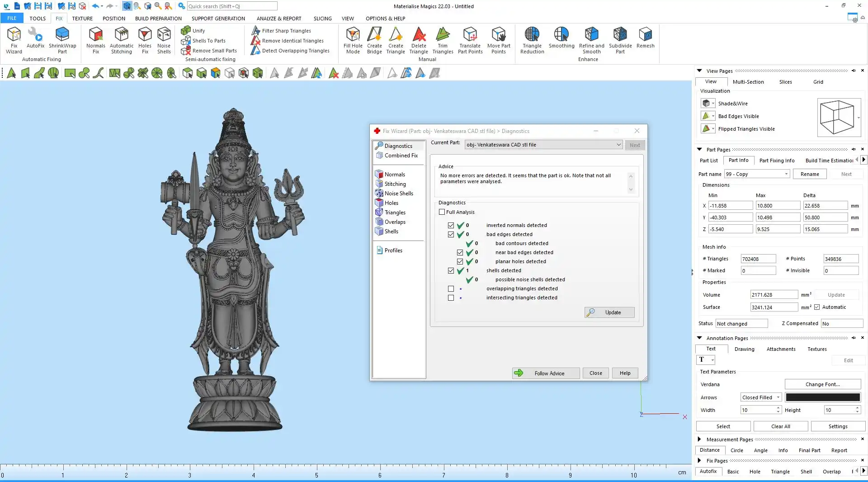Switch to Support Generation ribbon tab

click(x=218, y=19)
